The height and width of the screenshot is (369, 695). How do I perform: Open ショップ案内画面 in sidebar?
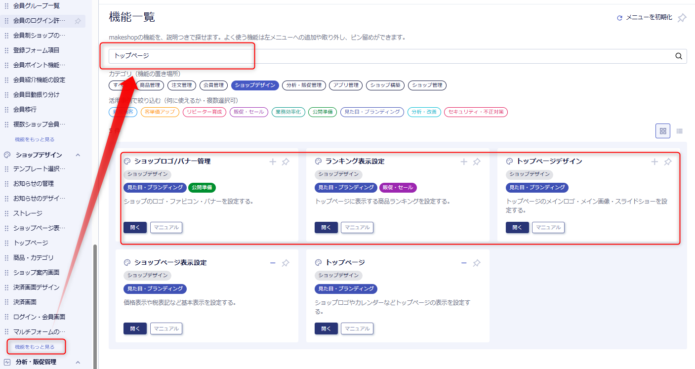[x=36, y=272]
